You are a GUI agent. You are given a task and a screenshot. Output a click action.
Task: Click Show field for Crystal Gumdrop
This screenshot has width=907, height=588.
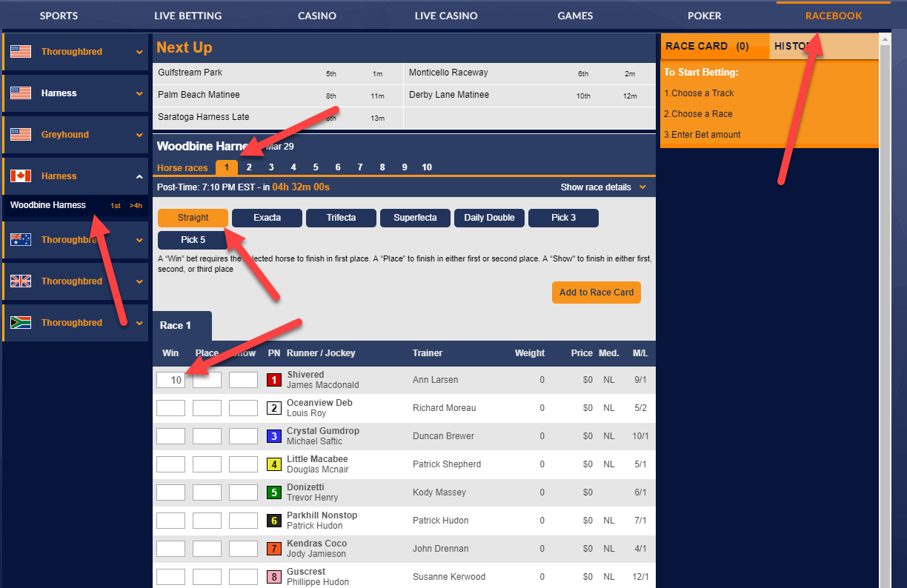(243, 436)
